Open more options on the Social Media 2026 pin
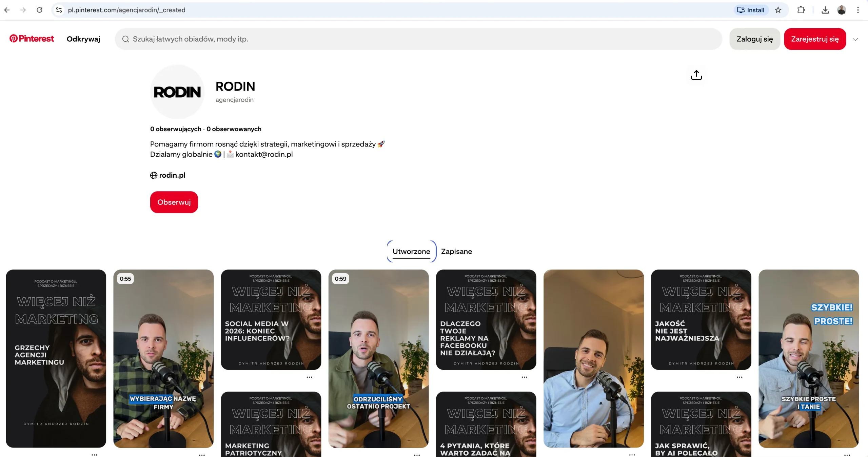This screenshot has width=868, height=457. point(309,377)
